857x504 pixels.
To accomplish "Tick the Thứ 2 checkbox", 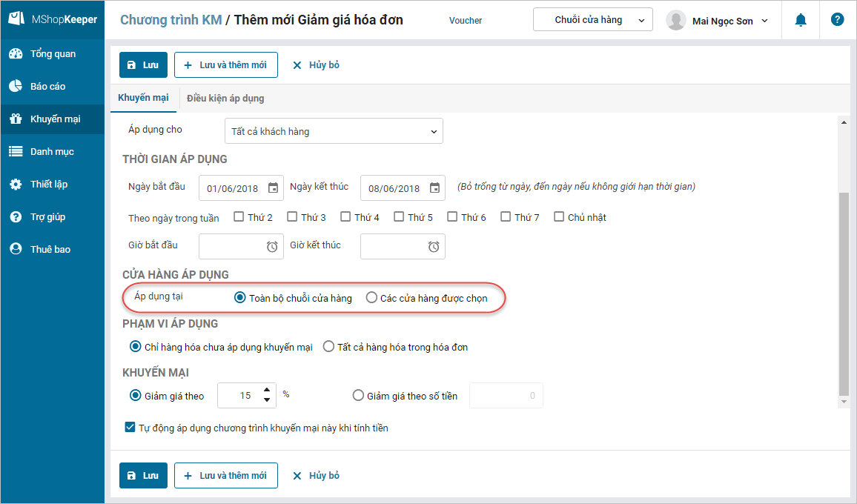I will pyautogui.click(x=239, y=217).
